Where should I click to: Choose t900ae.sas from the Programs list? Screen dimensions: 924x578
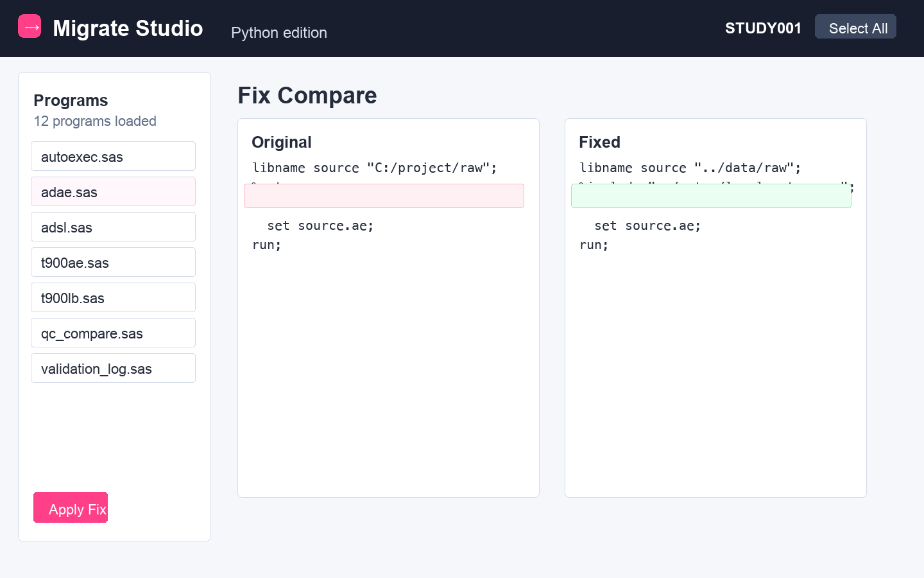tap(113, 262)
